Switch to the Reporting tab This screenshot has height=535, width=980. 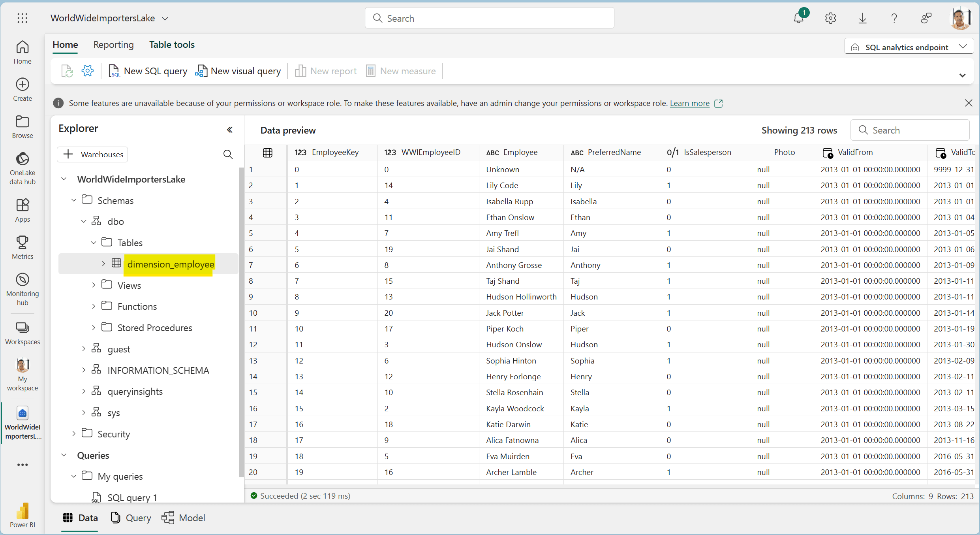point(113,45)
